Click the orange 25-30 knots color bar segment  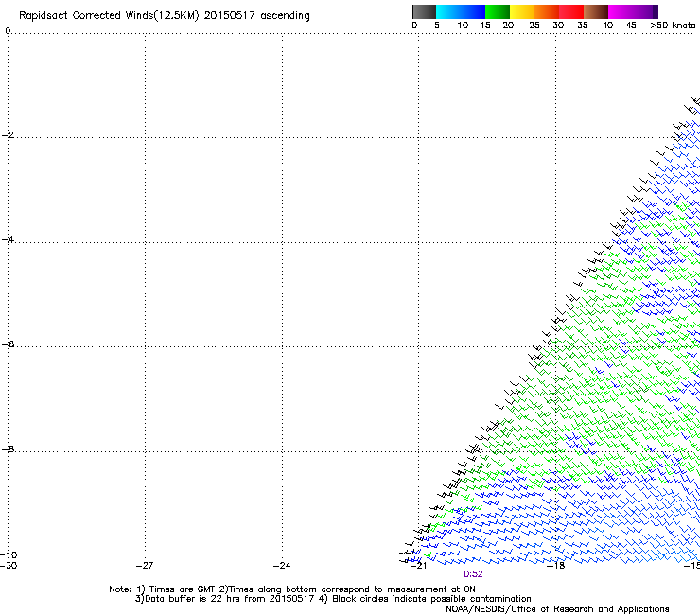pos(547,11)
